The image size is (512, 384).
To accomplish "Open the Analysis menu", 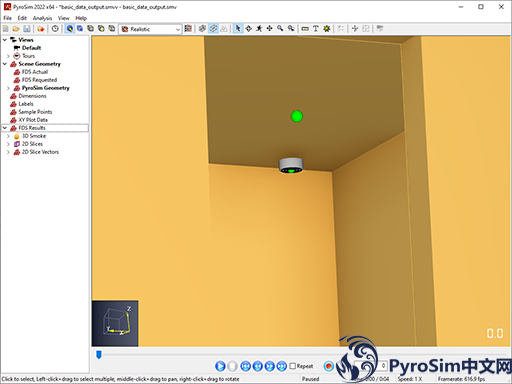I will [42, 18].
